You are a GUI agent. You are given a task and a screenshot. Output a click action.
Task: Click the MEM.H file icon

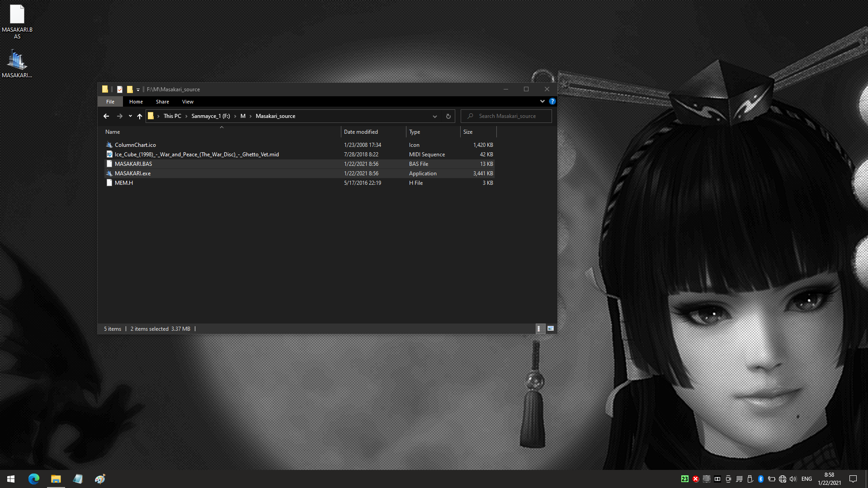[x=109, y=183]
